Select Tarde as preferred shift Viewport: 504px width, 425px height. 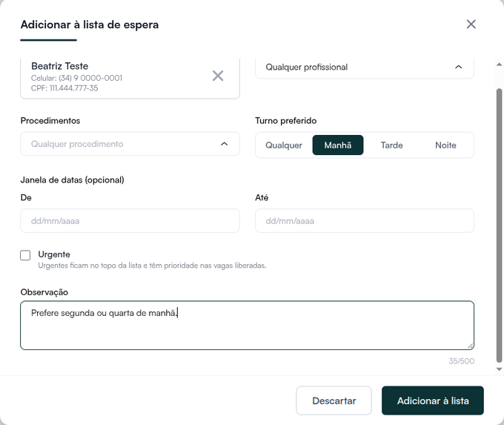coord(391,145)
